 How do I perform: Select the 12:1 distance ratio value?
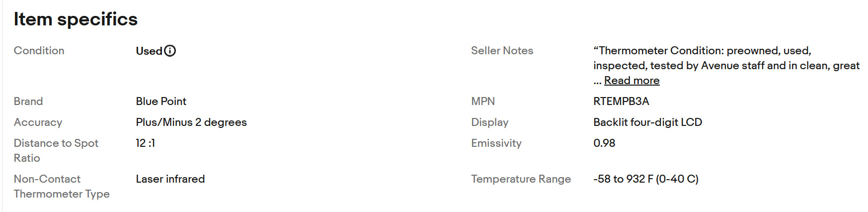(146, 143)
